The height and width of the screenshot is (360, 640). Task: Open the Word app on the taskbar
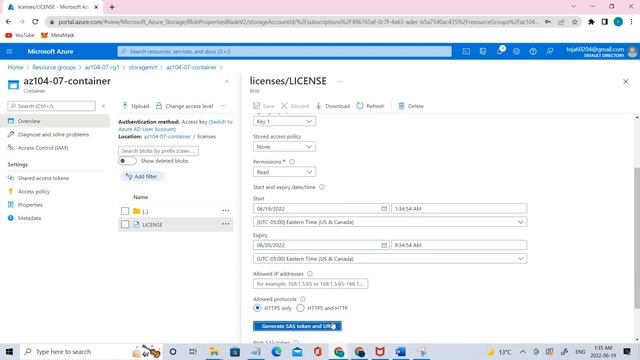tap(400, 351)
